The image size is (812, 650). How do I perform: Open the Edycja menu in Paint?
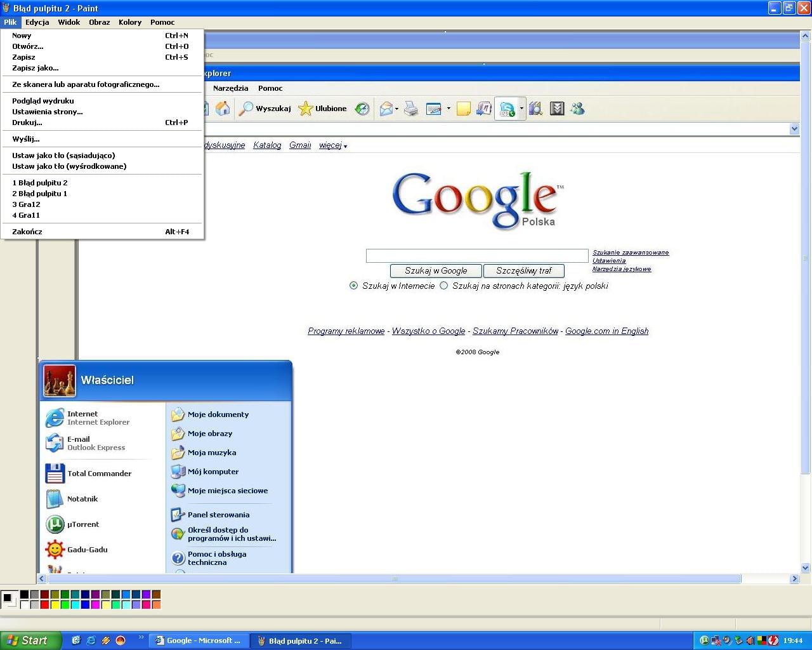(x=37, y=22)
